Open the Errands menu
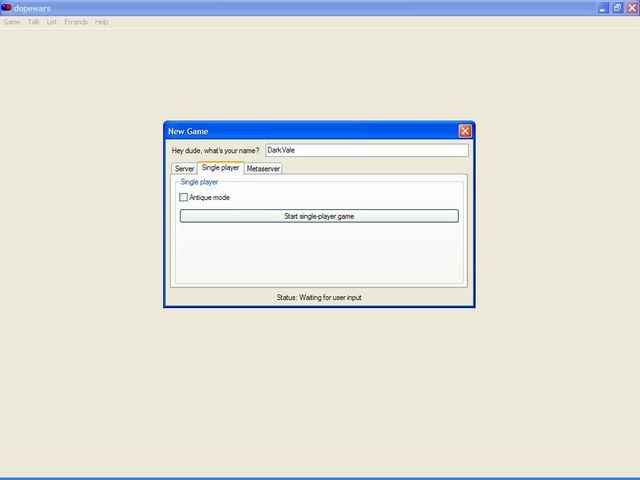Screen dimensions: 640x480 [x=76, y=21]
